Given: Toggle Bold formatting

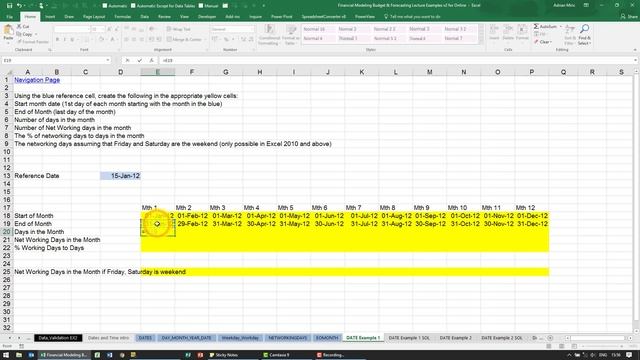Looking at the screenshot, I should pyautogui.click(x=57, y=40).
